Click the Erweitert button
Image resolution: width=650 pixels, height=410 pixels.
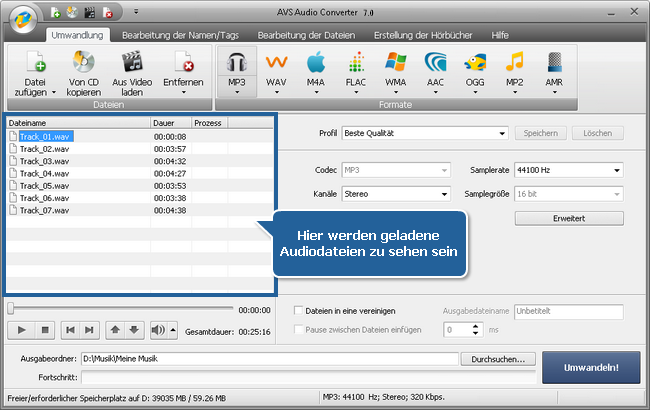(x=569, y=217)
